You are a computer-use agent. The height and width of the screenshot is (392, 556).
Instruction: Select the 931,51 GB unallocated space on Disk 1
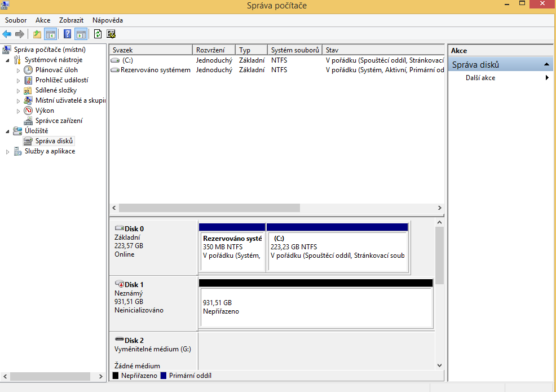click(x=316, y=307)
